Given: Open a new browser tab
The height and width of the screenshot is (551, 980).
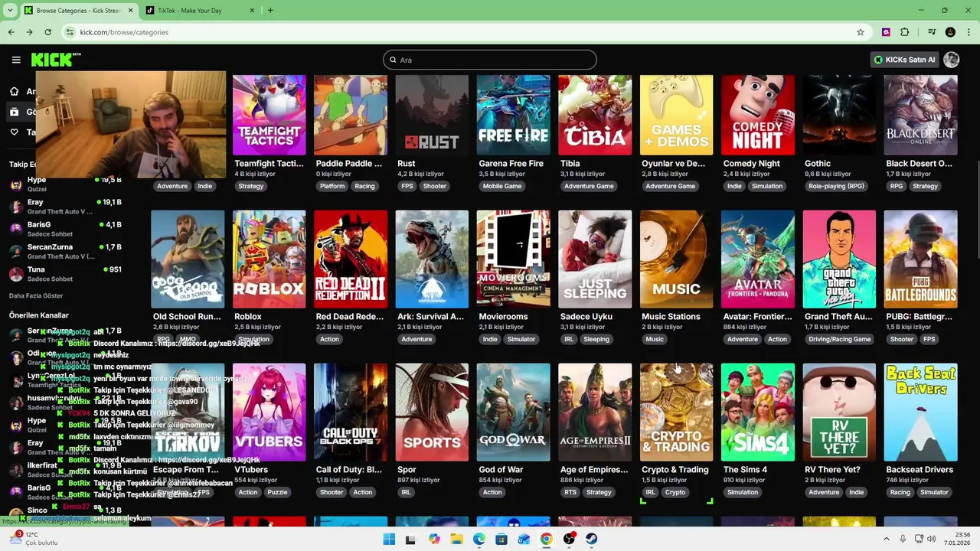Looking at the screenshot, I should click(270, 10).
